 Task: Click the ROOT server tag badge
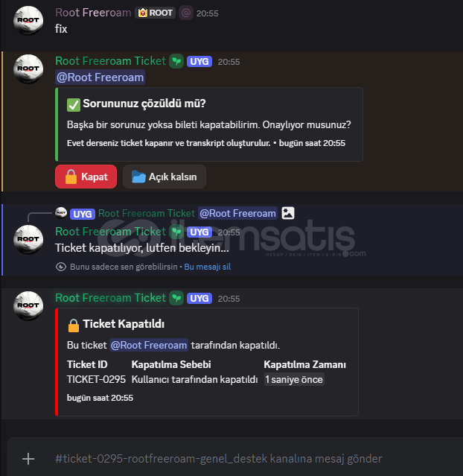[155, 13]
